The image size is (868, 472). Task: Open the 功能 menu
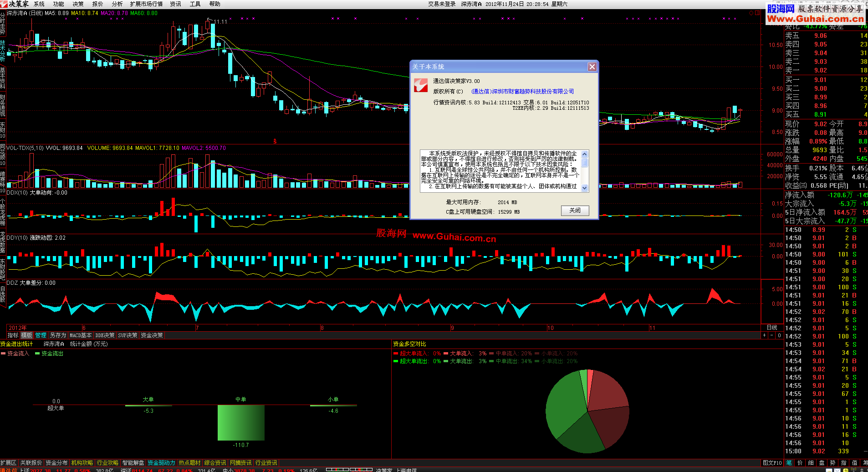[58, 4]
